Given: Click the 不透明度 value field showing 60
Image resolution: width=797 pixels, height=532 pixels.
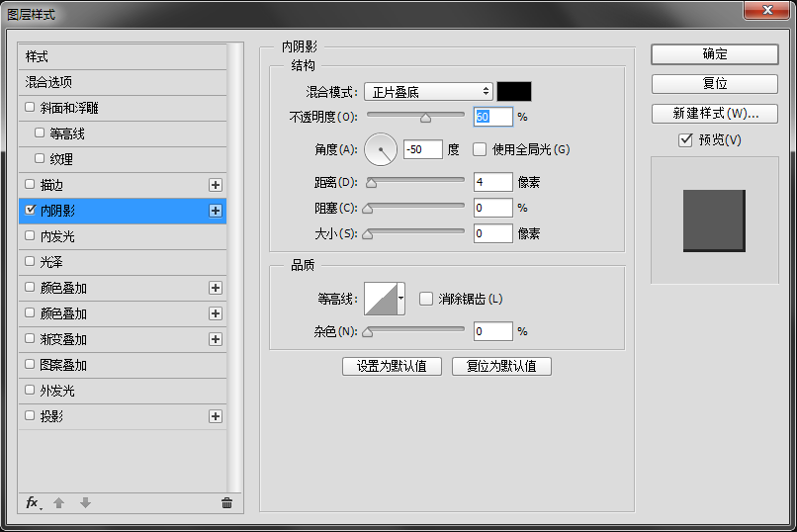Looking at the screenshot, I should tap(493, 117).
